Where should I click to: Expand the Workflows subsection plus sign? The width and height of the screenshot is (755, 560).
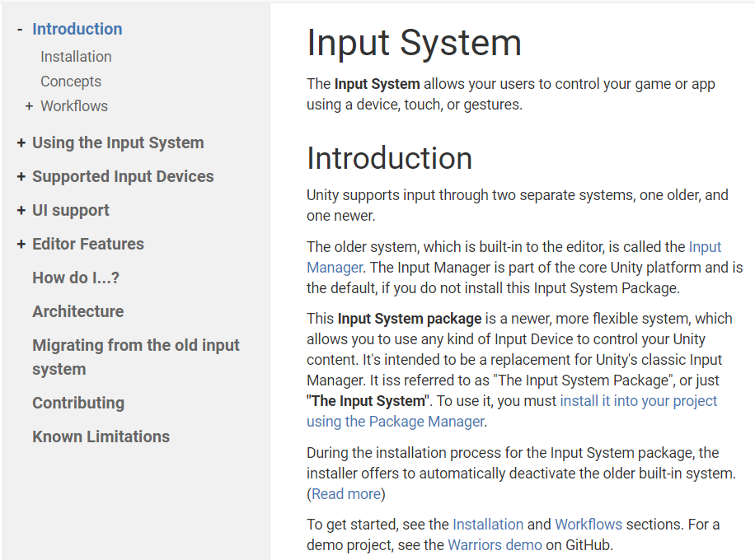(30, 106)
